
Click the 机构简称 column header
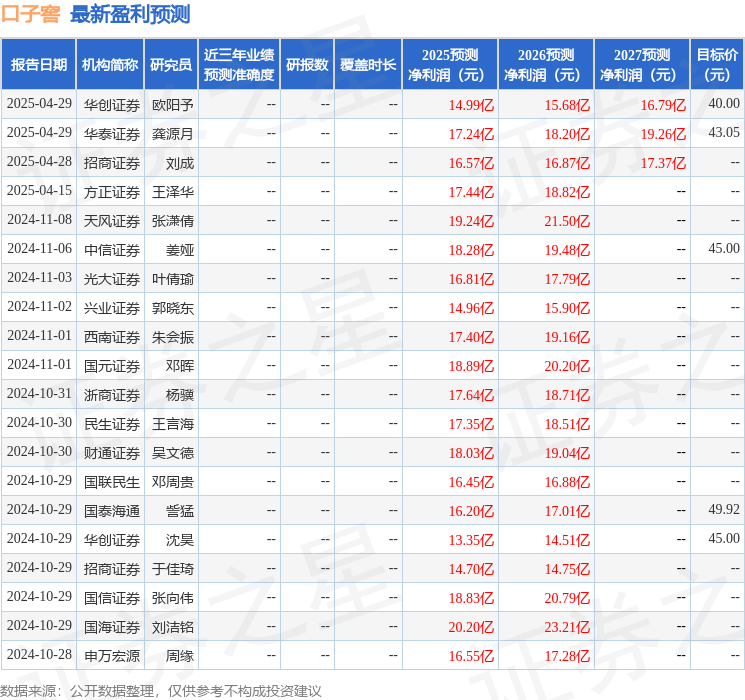click(110, 64)
